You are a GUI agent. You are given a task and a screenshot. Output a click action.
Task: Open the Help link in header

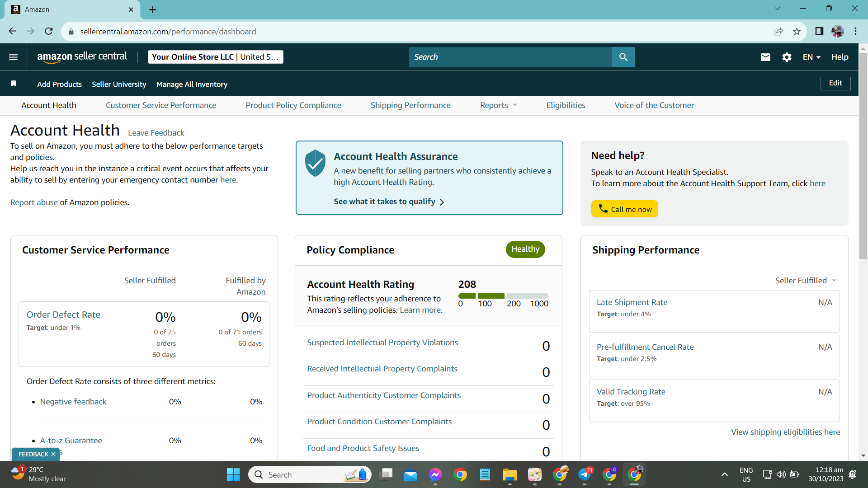[x=840, y=57]
